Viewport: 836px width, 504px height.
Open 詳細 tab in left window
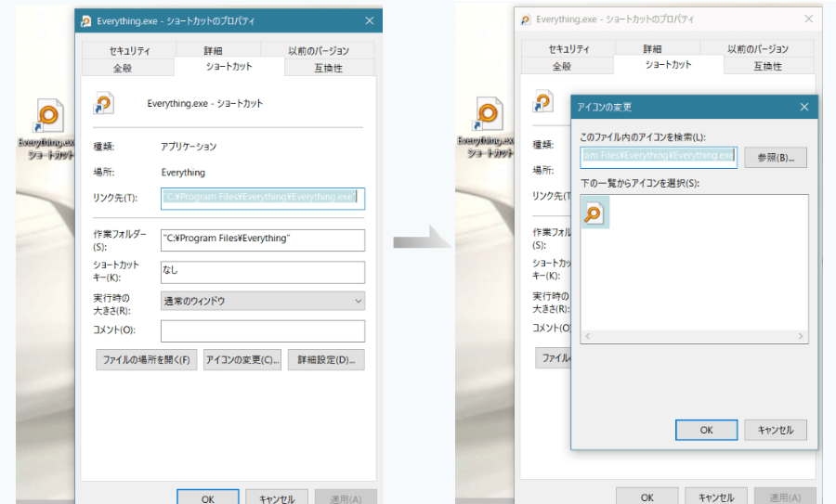[212, 51]
